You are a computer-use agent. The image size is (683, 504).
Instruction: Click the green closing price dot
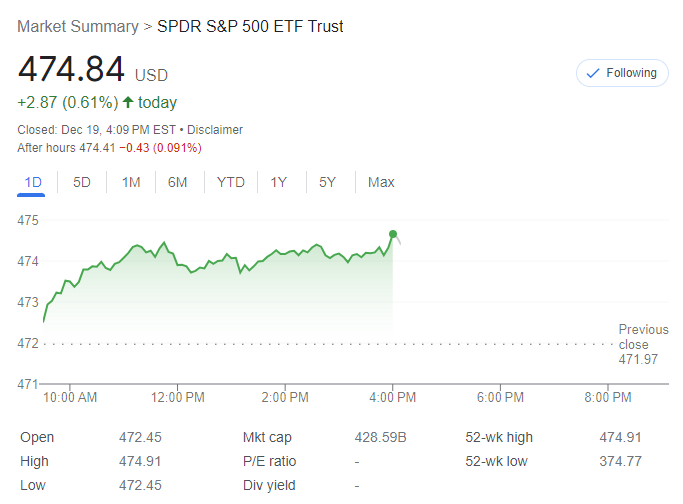(x=393, y=234)
